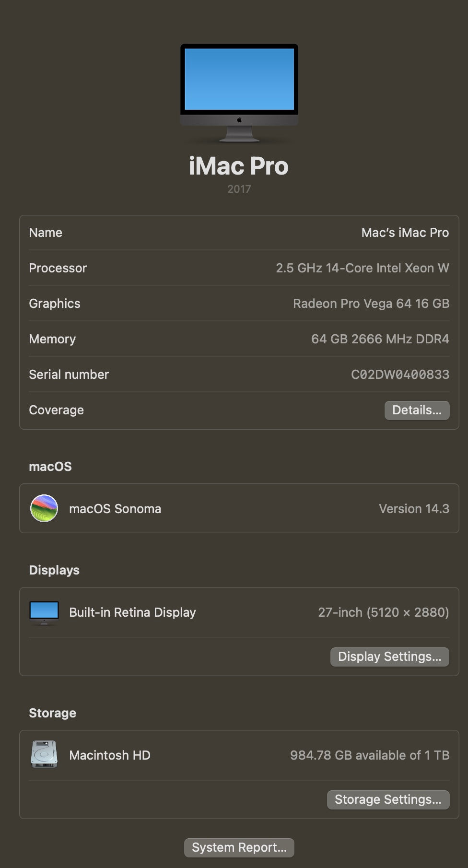
Task: Click the Macintosh HD drive icon
Action: pyautogui.click(x=44, y=754)
